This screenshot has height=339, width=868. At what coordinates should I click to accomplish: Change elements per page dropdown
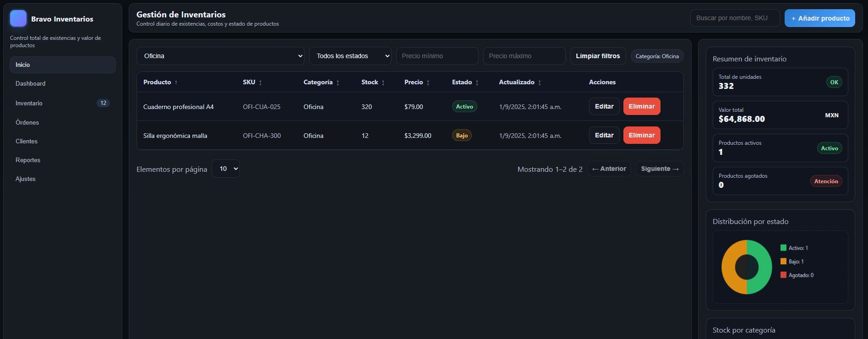(x=225, y=169)
